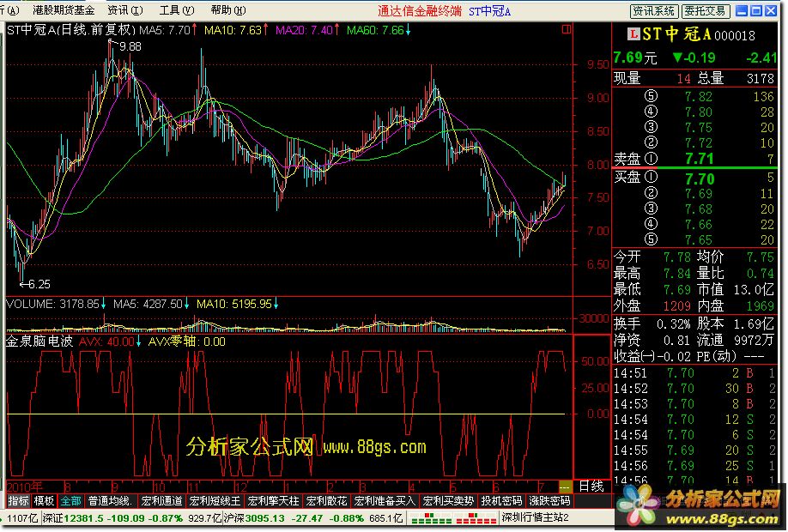Select the 指标 tab
788x532 pixels.
click(18, 501)
